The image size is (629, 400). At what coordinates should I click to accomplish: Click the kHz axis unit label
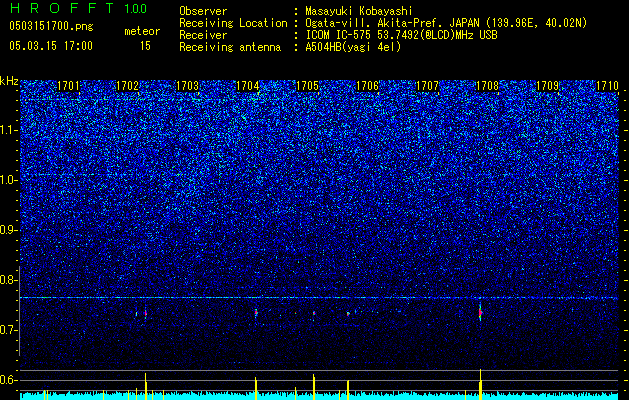click(9, 81)
